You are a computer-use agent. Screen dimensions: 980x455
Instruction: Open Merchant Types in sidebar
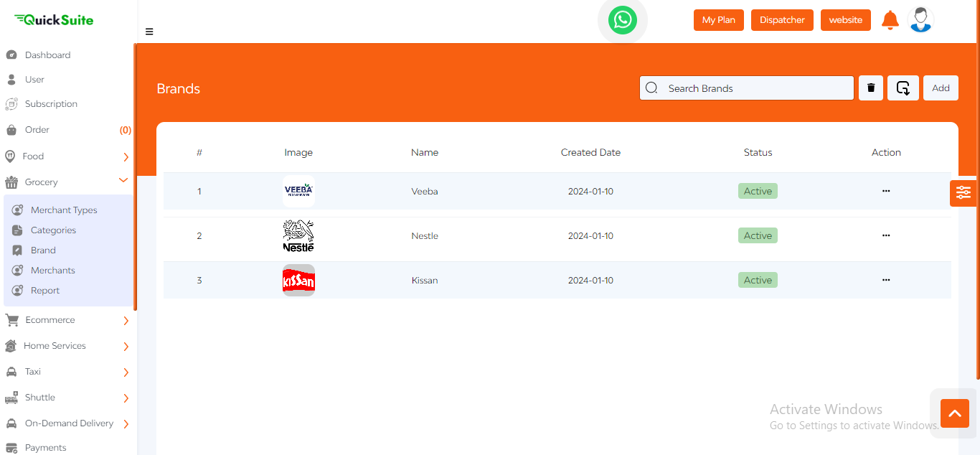(64, 210)
